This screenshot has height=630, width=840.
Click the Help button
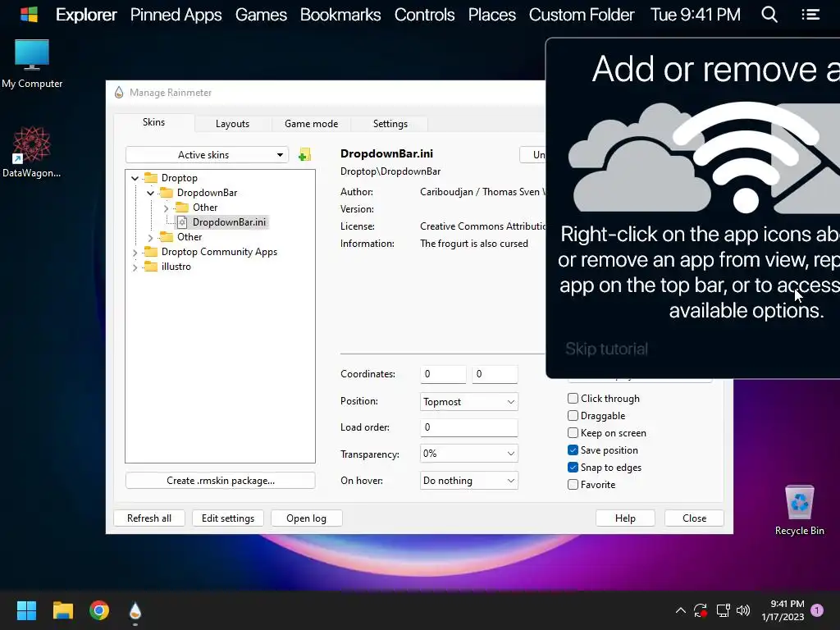pyautogui.click(x=625, y=518)
